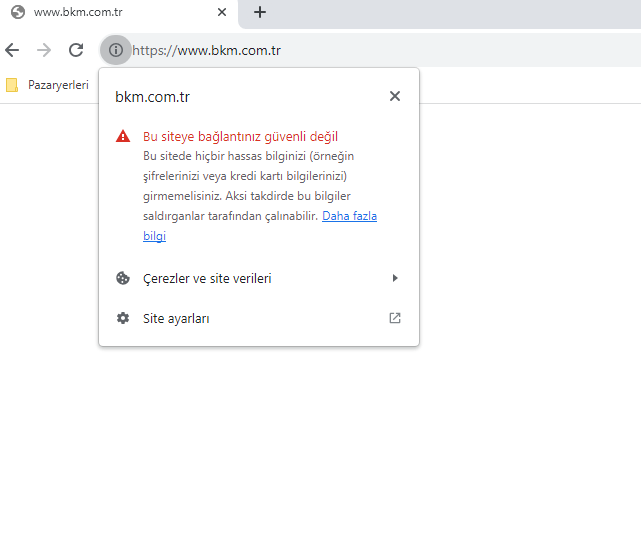Click the site information icon in address bar
Screen dimensions: 641x535
coord(116,50)
